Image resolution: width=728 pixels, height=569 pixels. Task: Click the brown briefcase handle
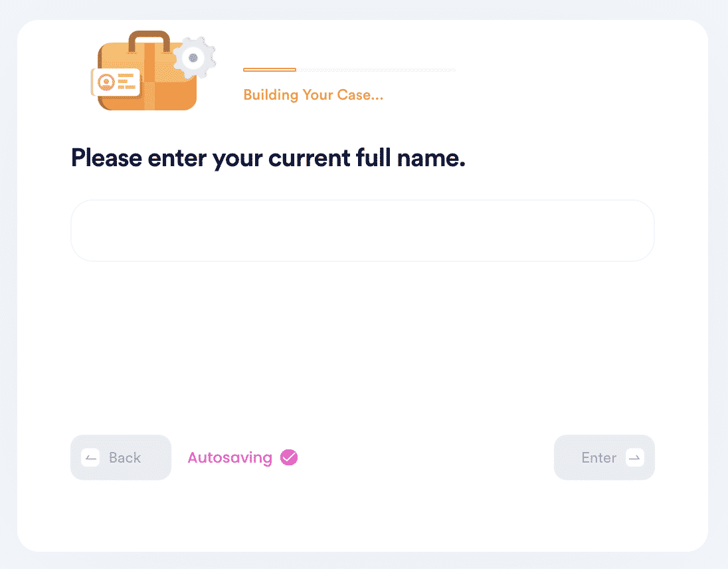pos(149,41)
